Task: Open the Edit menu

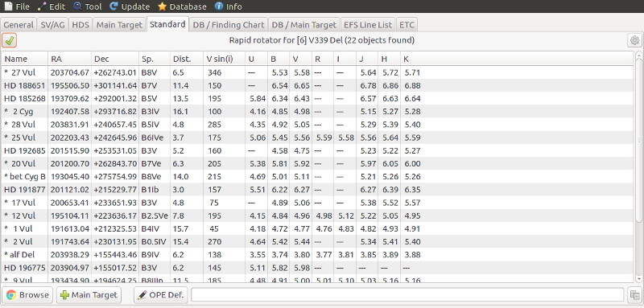Action: [52, 6]
